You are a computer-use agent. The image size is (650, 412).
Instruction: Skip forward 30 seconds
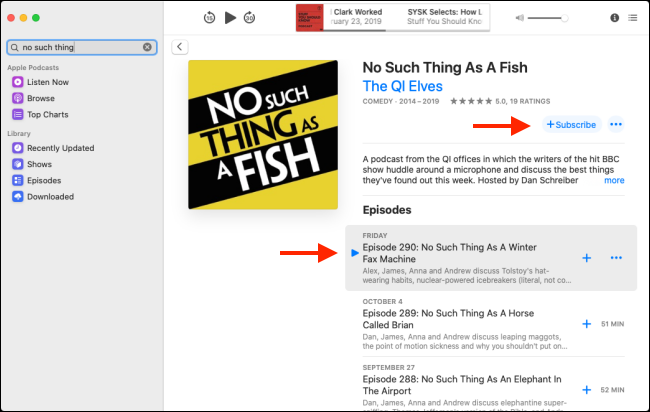coord(249,18)
